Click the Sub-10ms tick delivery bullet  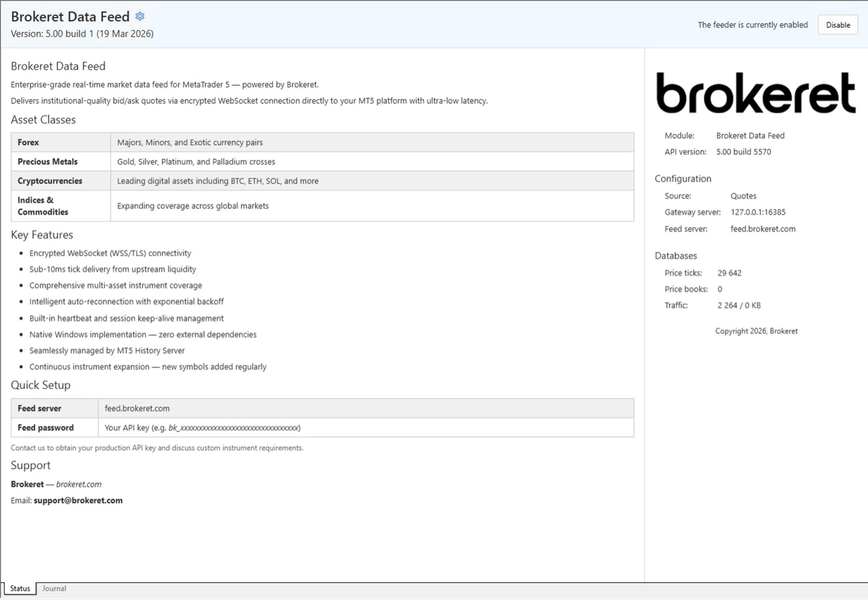pyautogui.click(x=113, y=269)
